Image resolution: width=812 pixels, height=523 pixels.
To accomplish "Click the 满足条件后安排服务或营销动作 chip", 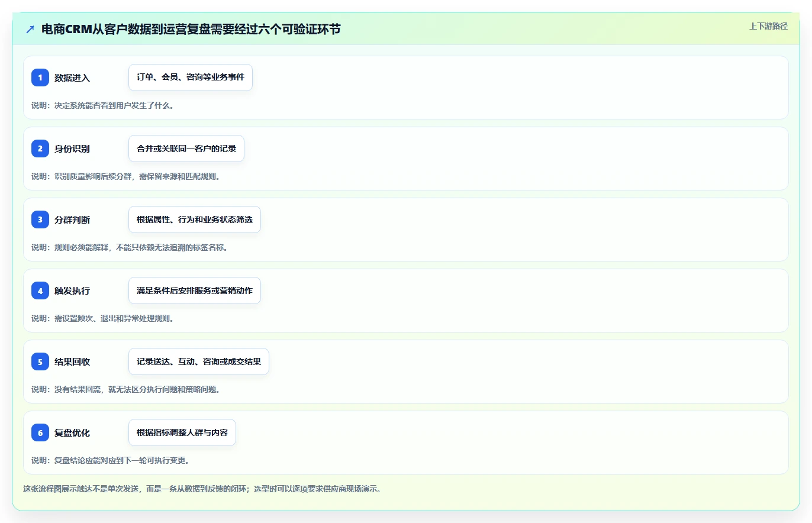I will 195,290.
